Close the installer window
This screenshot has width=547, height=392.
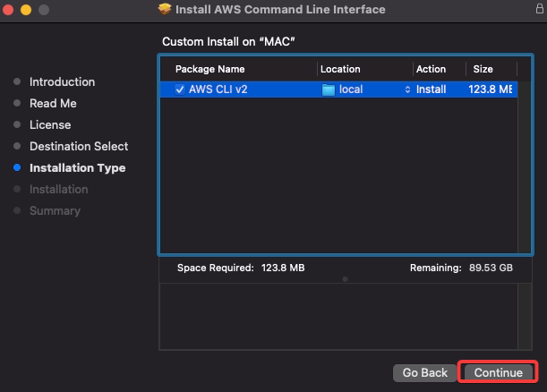point(8,10)
